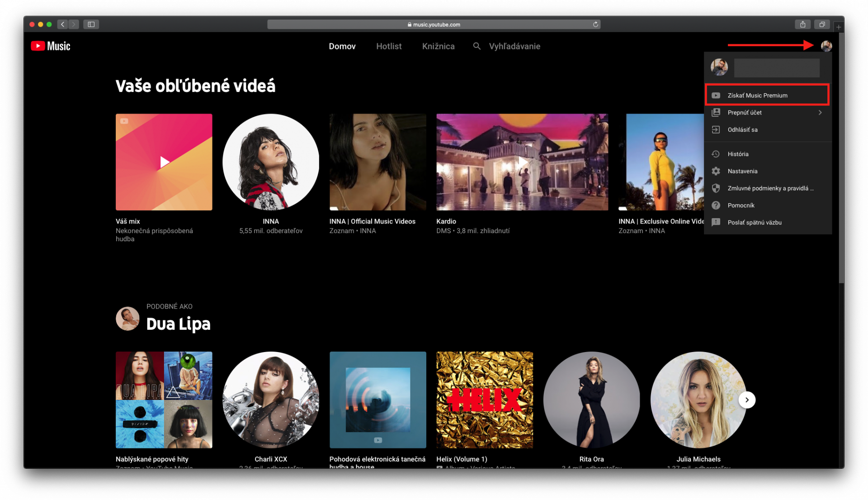868x500 pixels.
Task: Select Získať Music Premium menu item
Action: pyautogui.click(x=767, y=95)
